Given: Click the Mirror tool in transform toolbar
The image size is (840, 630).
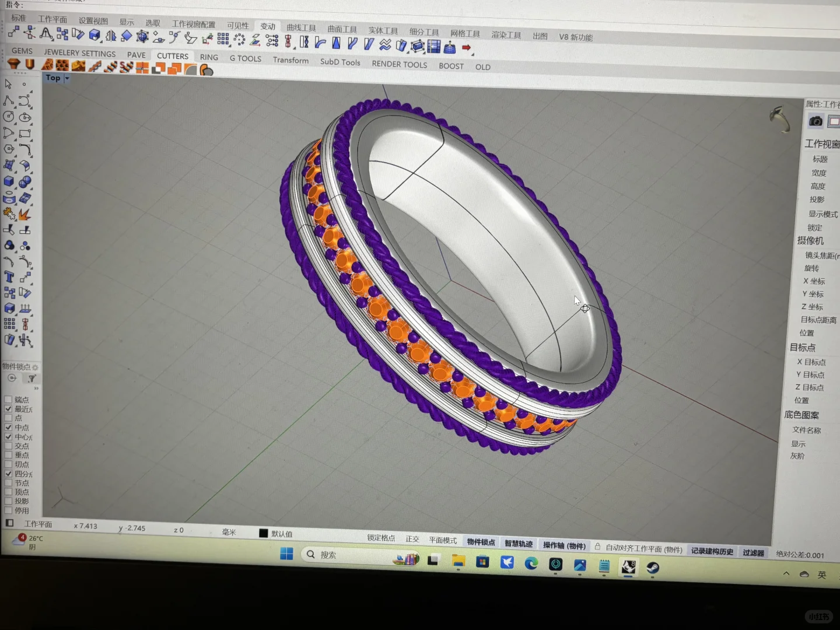Looking at the screenshot, I should pyautogui.click(x=111, y=36).
